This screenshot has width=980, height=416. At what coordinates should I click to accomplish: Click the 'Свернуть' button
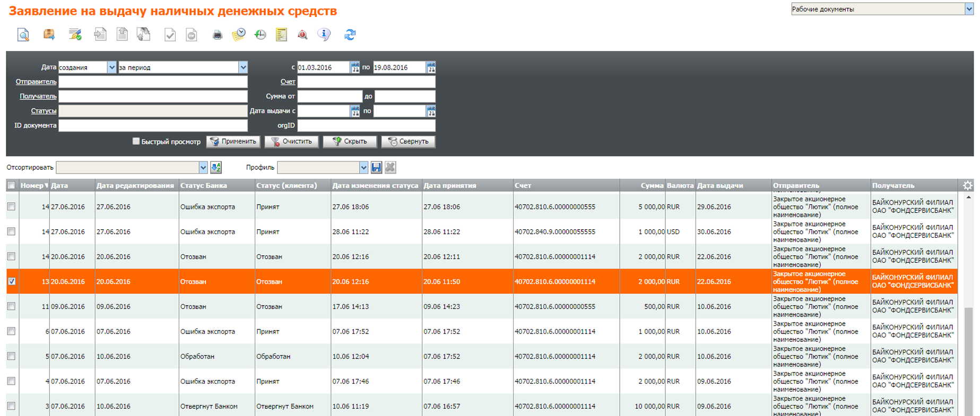click(408, 142)
